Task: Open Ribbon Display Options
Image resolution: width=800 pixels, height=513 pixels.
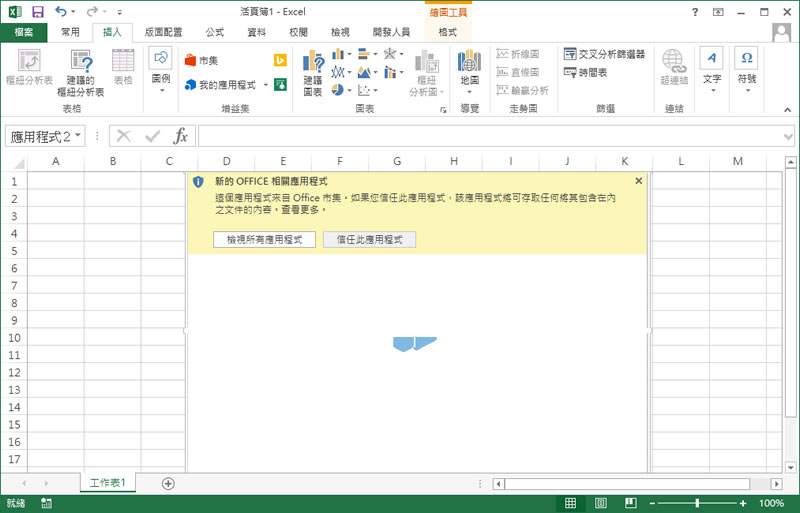Action: (718, 12)
